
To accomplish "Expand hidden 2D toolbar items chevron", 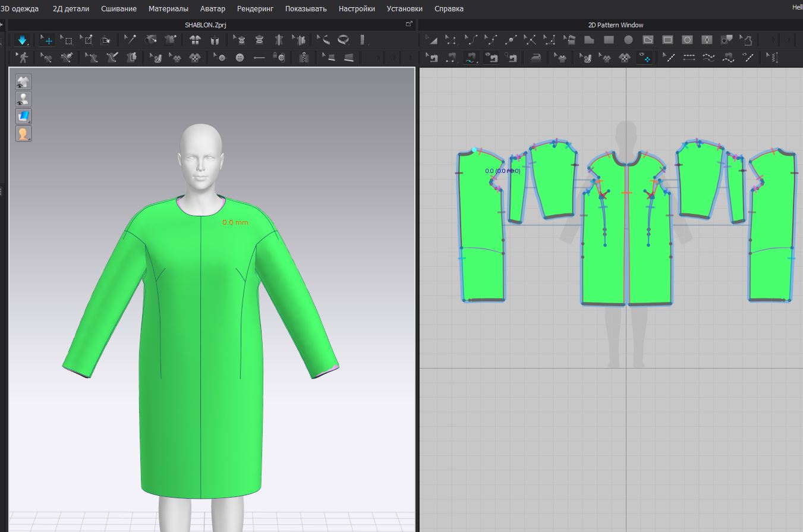I will 773,40.
